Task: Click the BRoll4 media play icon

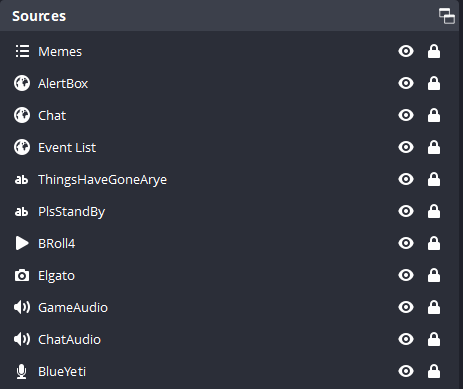Action: 22,243
